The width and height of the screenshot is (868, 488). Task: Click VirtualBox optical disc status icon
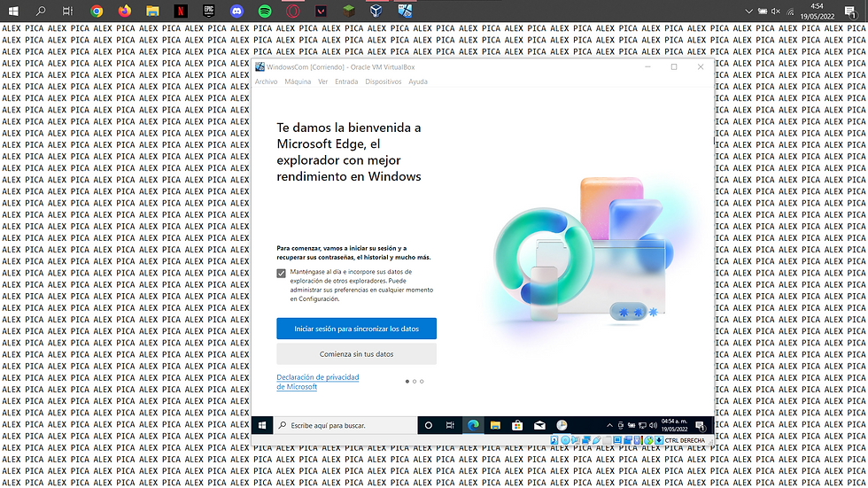coord(565,440)
